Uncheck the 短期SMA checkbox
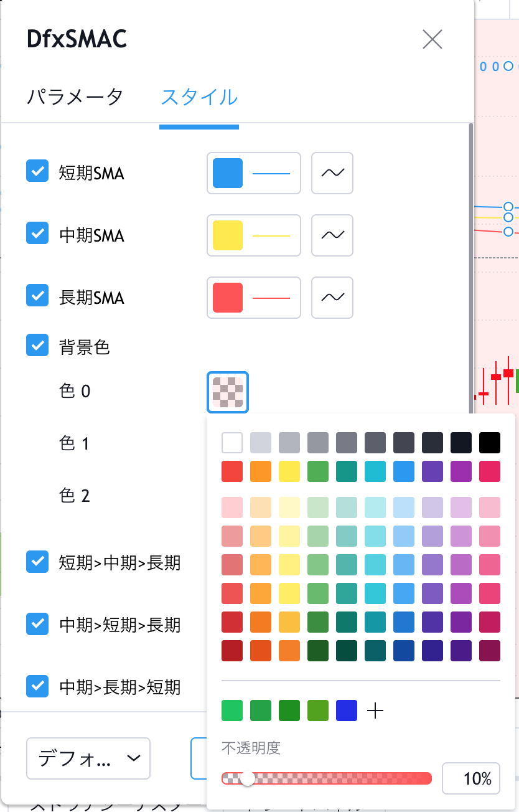 click(x=37, y=171)
